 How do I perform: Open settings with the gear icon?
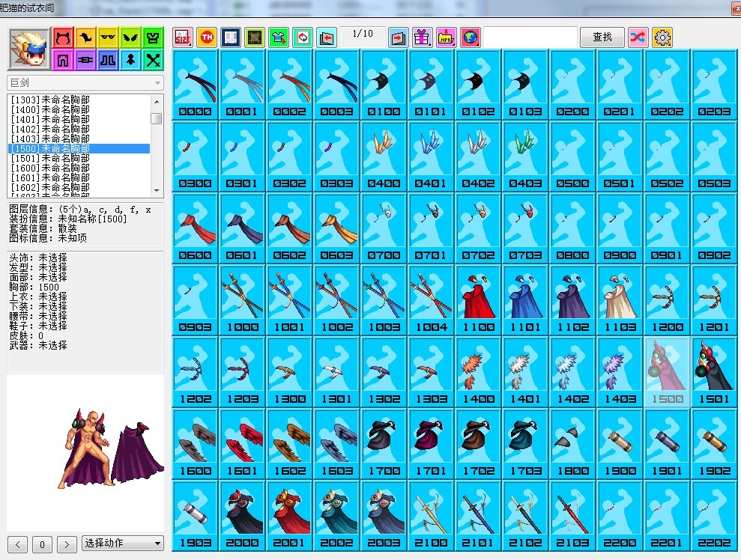click(x=662, y=37)
